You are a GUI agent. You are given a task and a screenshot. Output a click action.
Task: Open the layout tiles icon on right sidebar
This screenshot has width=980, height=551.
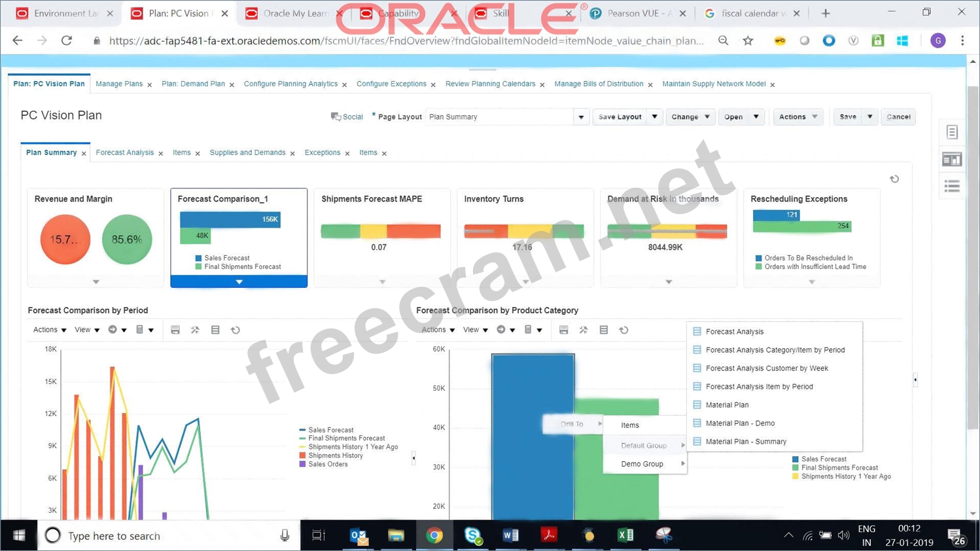coord(952,159)
